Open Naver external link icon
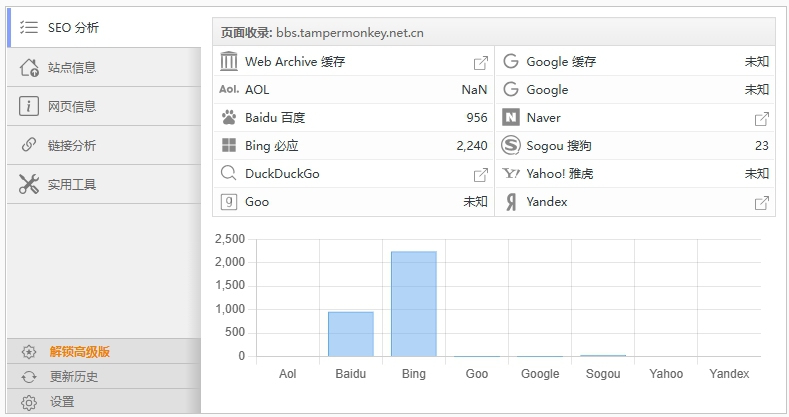 pyautogui.click(x=761, y=118)
